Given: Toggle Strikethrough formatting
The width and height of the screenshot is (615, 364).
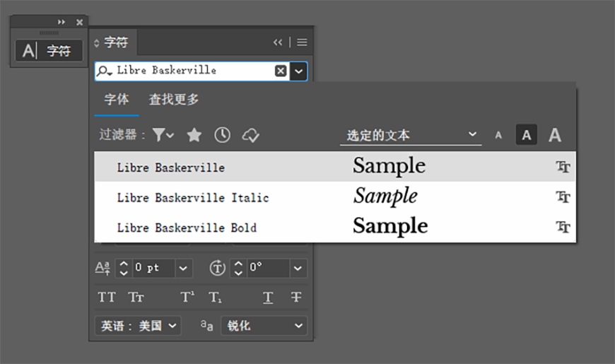Looking at the screenshot, I should tap(296, 298).
